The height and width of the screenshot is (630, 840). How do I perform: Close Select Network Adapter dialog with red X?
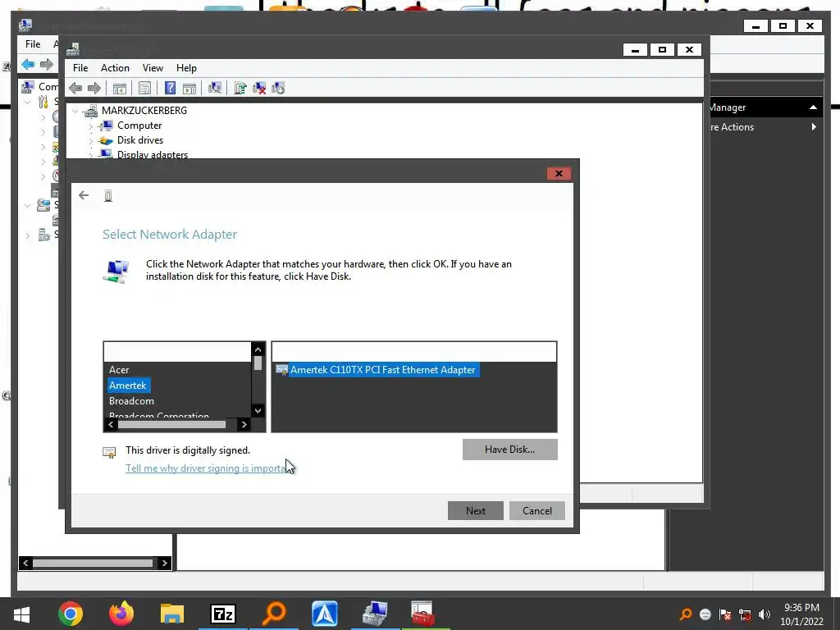559,174
